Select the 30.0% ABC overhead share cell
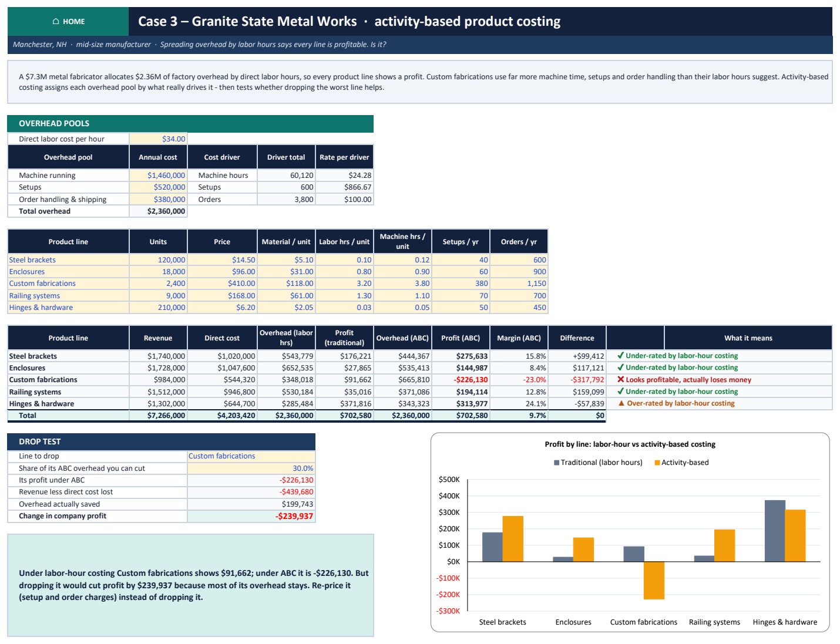 pyautogui.click(x=251, y=468)
